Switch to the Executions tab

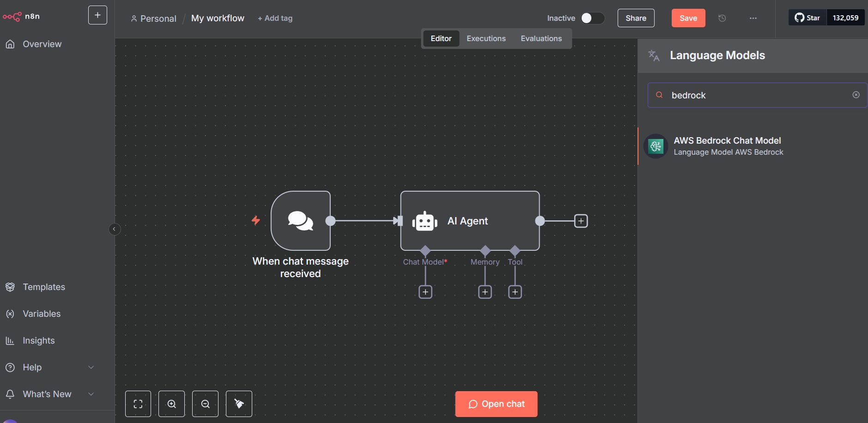coord(486,38)
